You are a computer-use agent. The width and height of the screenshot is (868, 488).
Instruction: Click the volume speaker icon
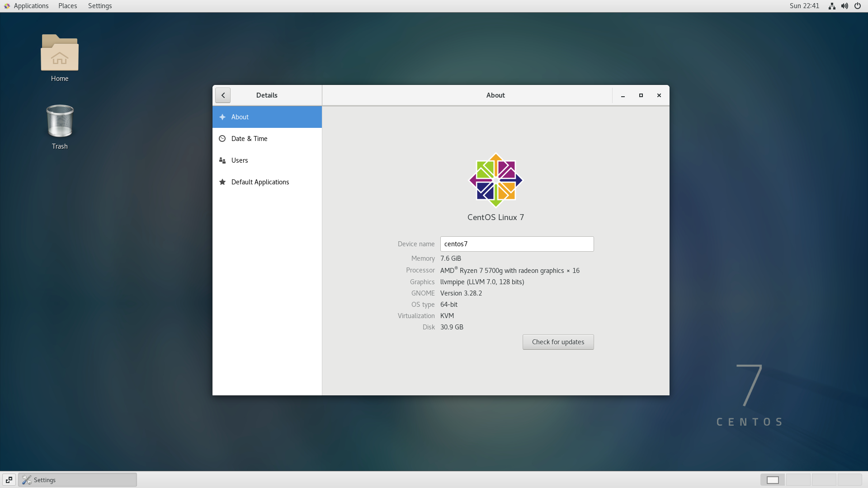coord(844,6)
